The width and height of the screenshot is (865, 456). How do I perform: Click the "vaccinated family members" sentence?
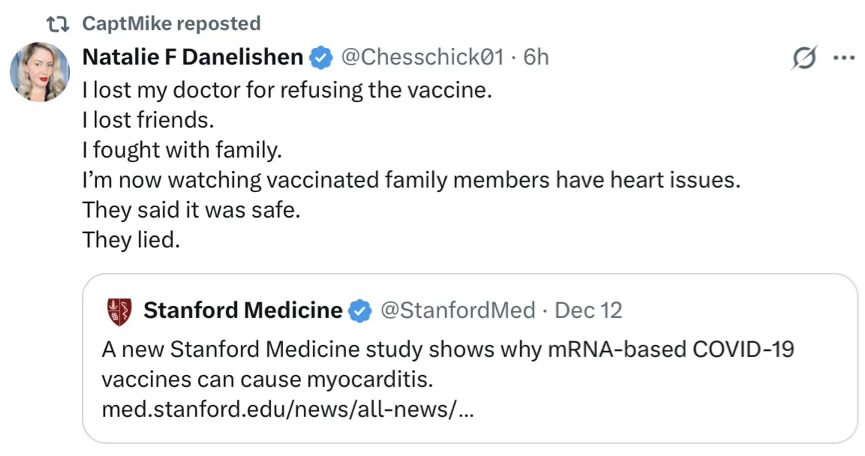[412, 181]
